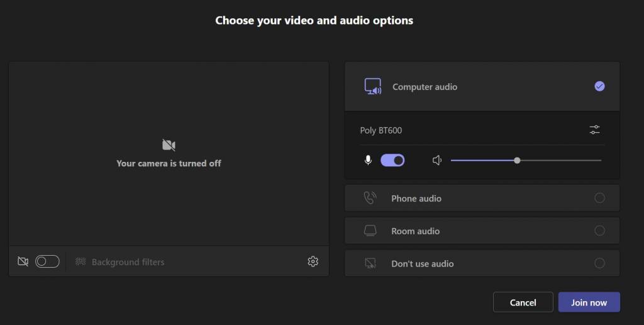This screenshot has width=644, height=325.
Task: Select the Room audio radio button
Action: 599,231
